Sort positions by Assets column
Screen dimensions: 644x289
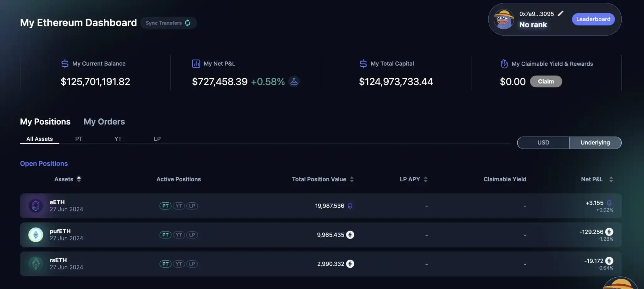79,179
